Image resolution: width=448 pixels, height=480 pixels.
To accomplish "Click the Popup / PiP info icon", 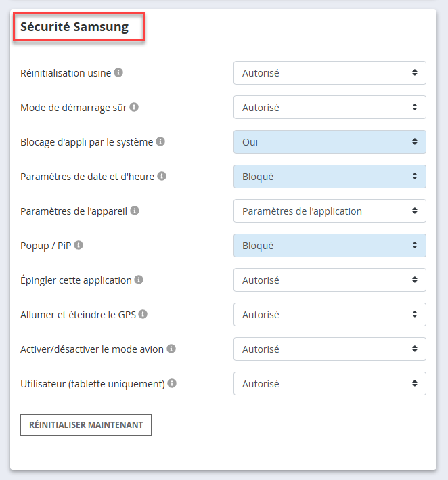I will 79,245.
